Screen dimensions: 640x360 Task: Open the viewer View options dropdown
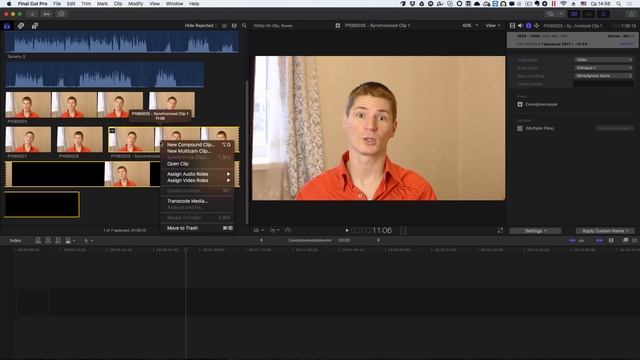[x=493, y=26]
